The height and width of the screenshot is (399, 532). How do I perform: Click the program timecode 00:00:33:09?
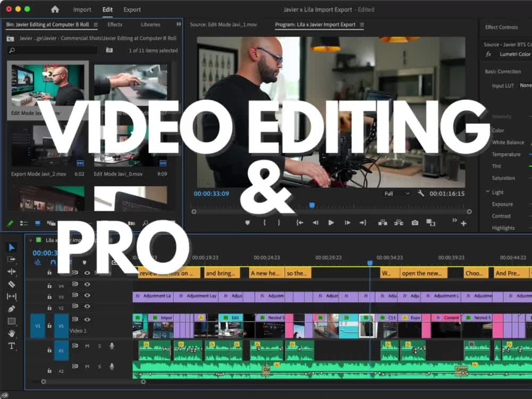pos(211,194)
